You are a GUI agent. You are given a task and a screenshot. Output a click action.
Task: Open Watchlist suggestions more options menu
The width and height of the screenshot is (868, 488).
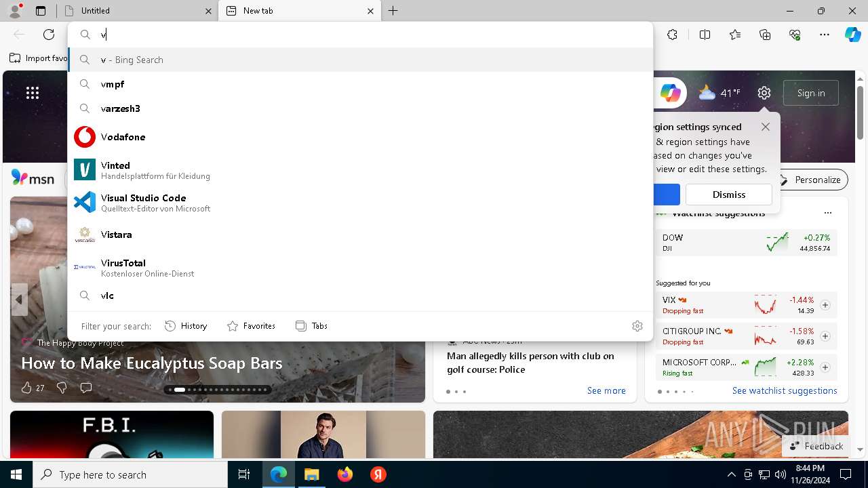tap(827, 213)
